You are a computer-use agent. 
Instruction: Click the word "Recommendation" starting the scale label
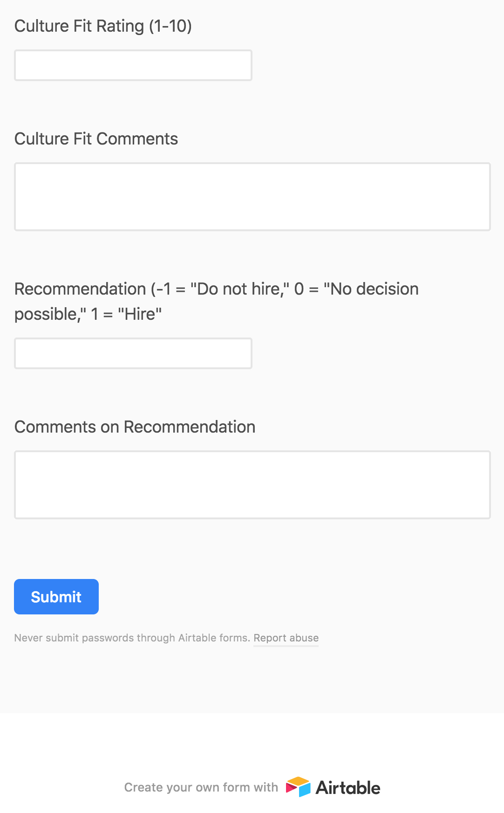click(x=80, y=289)
